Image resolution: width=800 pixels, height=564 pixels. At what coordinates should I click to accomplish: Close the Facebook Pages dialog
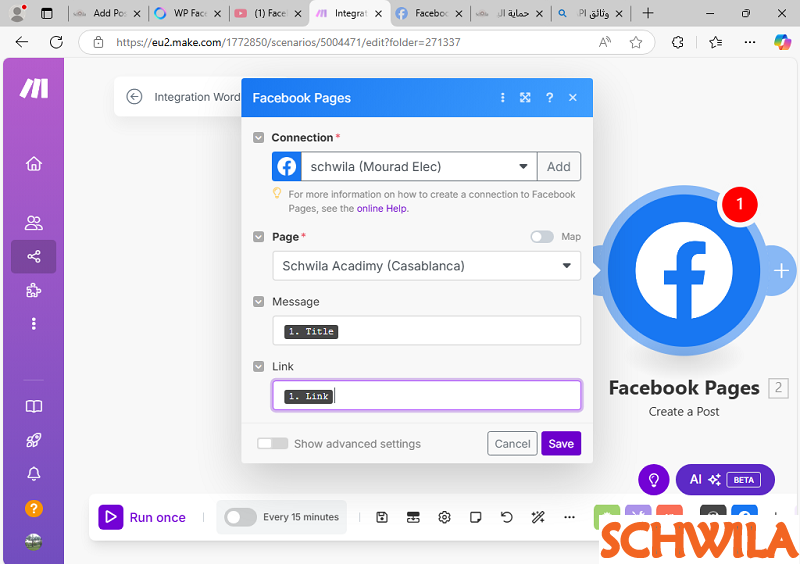coord(573,97)
